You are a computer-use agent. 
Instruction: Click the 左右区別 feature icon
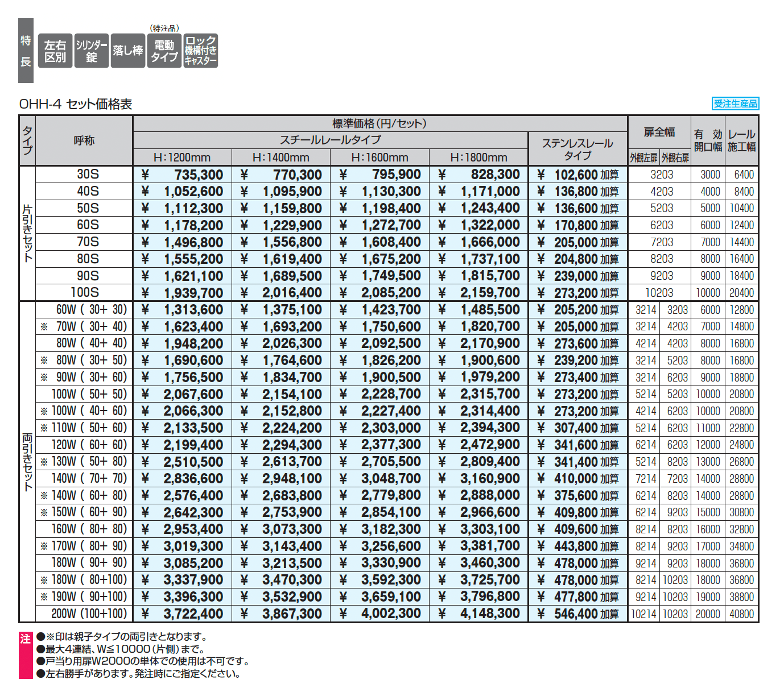pyautogui.click(x=55, y=51)
